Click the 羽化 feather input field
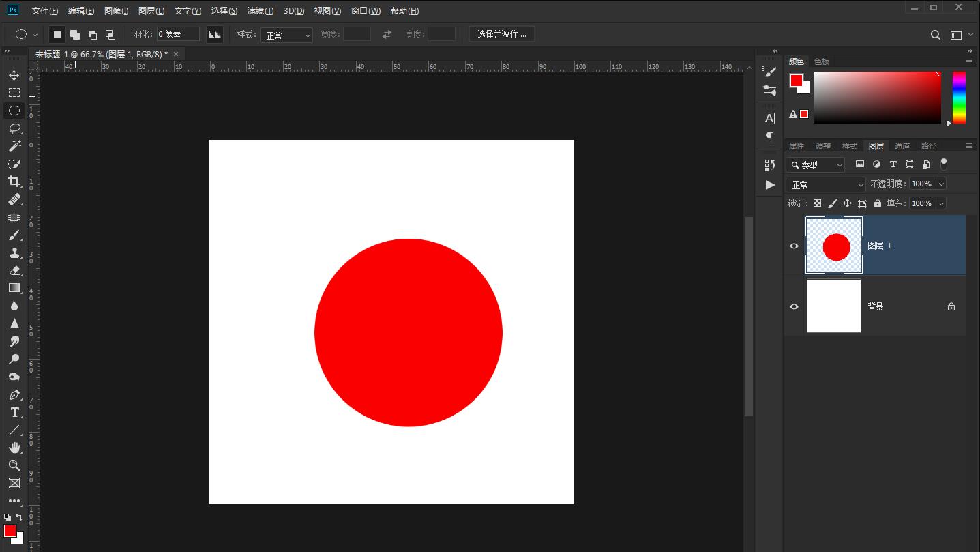This screenshot has height=552, width=980. point(178,34)
